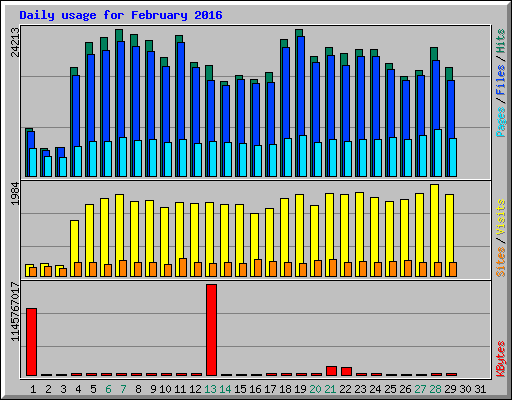Click day label '24' on the axis
Screen dimensions: 512x400
[x=375, y=389]
